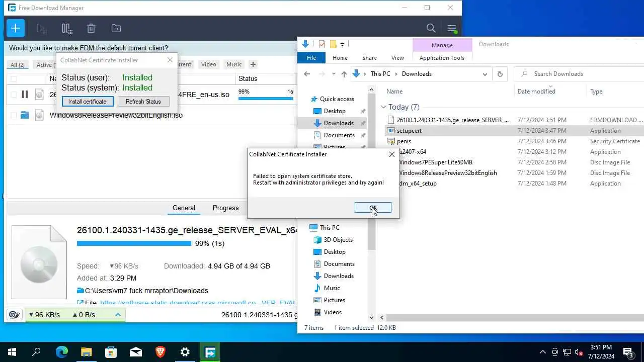The width and height of the screenshot is (644, 362).
Task: Pause the 99% download row
Action: pos(25,94)
